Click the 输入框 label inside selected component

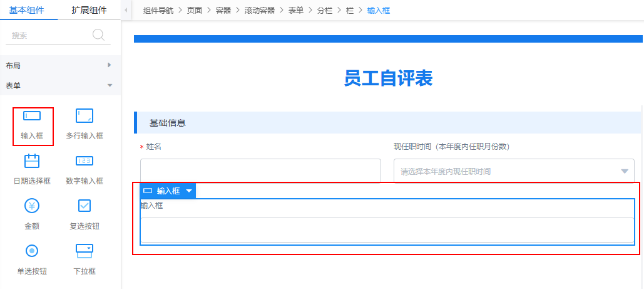(151, 206)
